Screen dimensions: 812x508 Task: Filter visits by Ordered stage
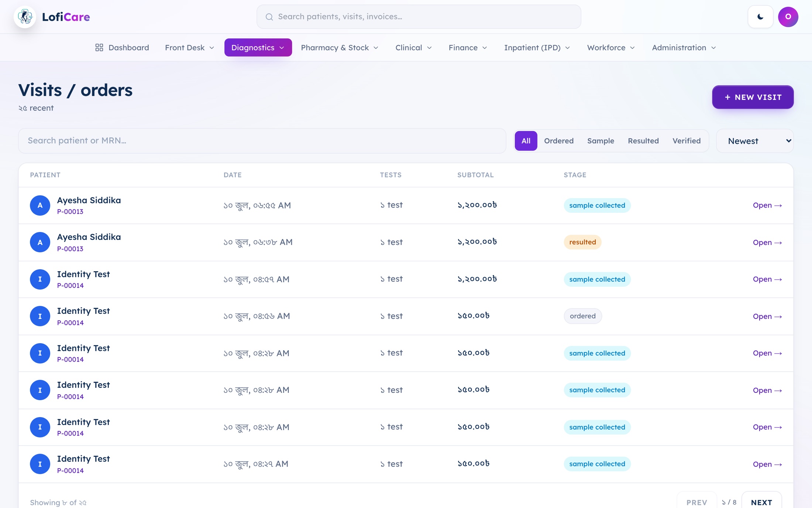(x=558, y=141)
